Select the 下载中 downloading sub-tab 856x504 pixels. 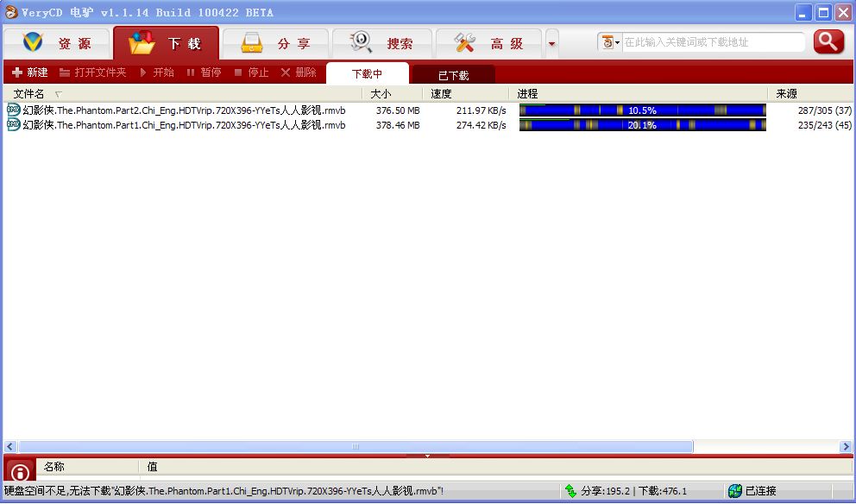click(367, 73)
